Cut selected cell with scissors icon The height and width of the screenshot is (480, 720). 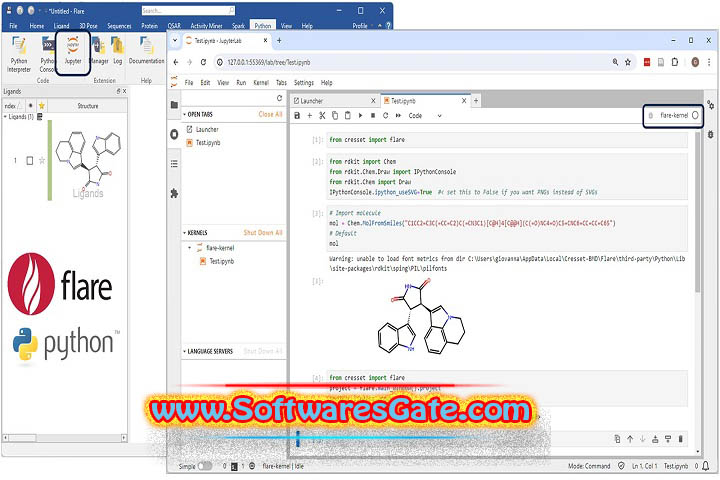322,116
